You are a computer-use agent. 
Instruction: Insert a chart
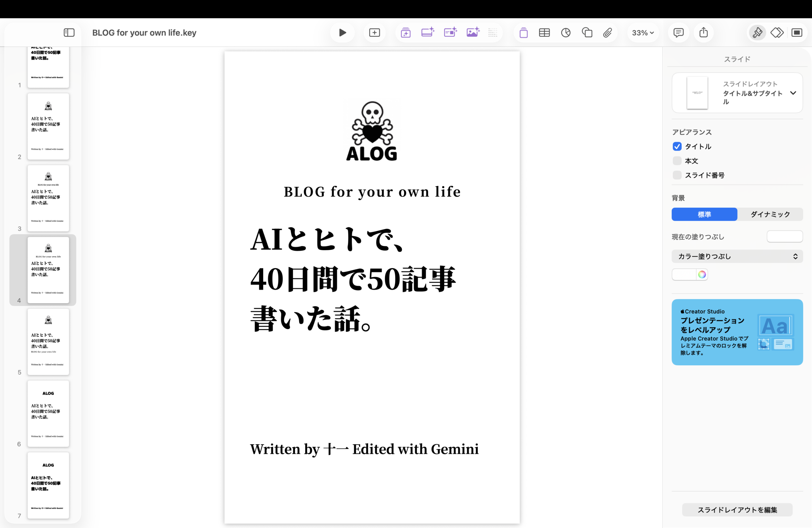tap(566, 33)
